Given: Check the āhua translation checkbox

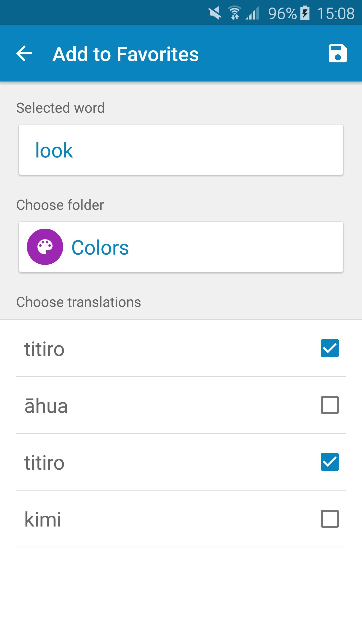Looking at the screenshot, I should 330,405.
